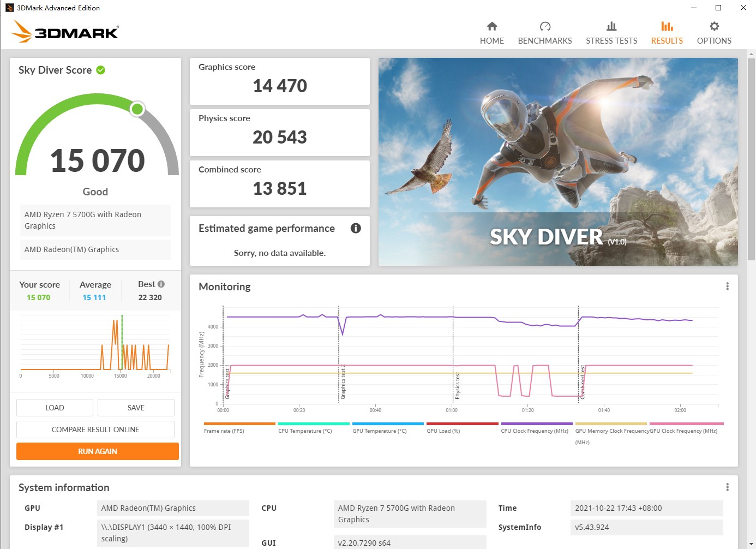This screenshot has height=549, width=756.
Task: Click the RUN AGAIN button
Action: (x=98, y=451)
